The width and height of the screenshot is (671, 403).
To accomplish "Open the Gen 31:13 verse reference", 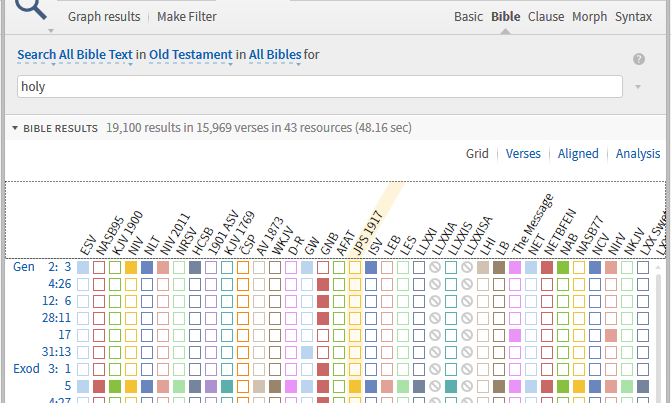I will point(56,352).
